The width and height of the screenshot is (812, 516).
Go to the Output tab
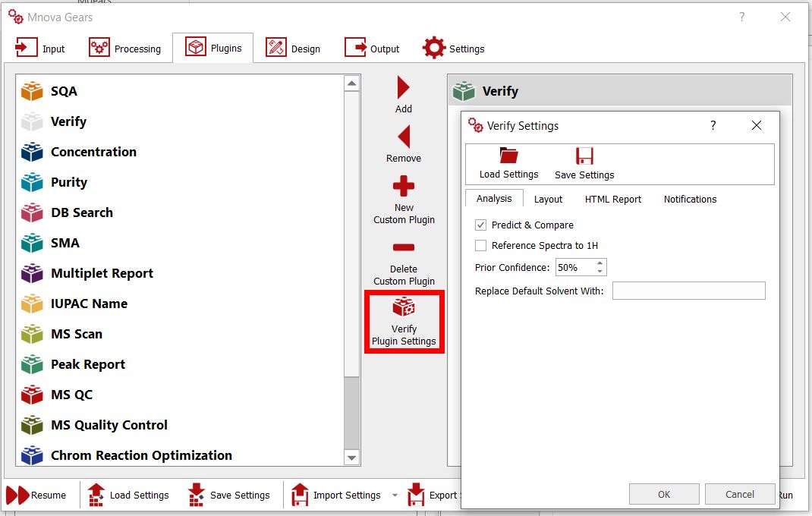tap(372, 48)
